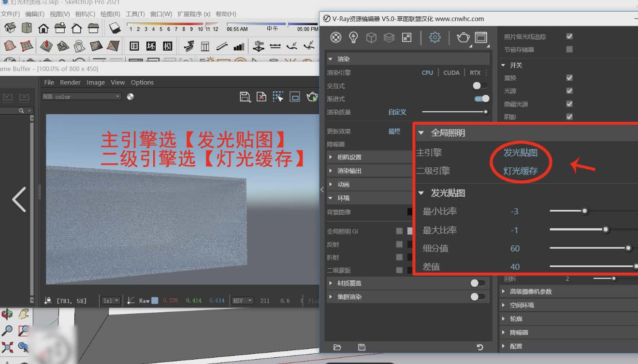Open the Render menu in frame buffer

(x=70, y=82)
